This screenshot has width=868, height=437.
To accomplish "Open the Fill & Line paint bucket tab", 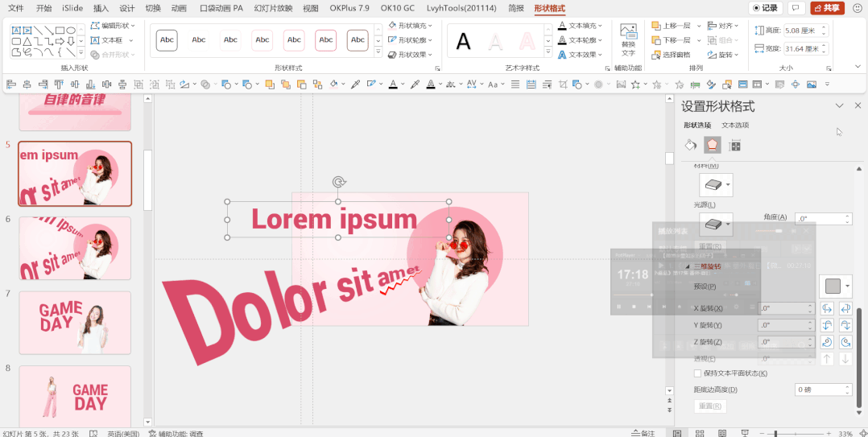I will pos(690,146).
